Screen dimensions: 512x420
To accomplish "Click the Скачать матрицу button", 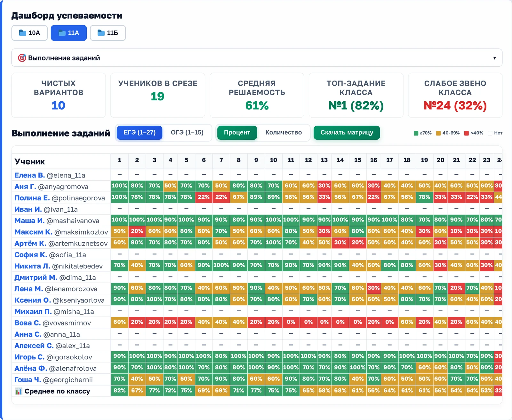I will click(347, 132).
